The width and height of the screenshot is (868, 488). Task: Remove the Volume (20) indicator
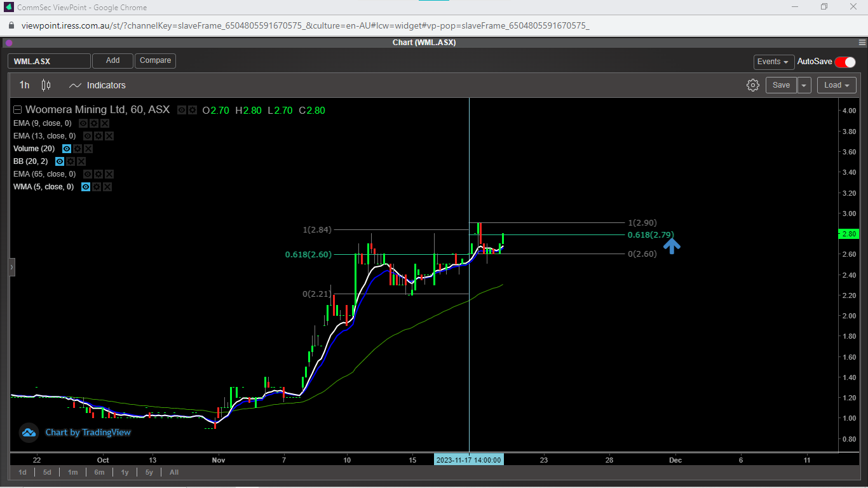pos(88,149)
